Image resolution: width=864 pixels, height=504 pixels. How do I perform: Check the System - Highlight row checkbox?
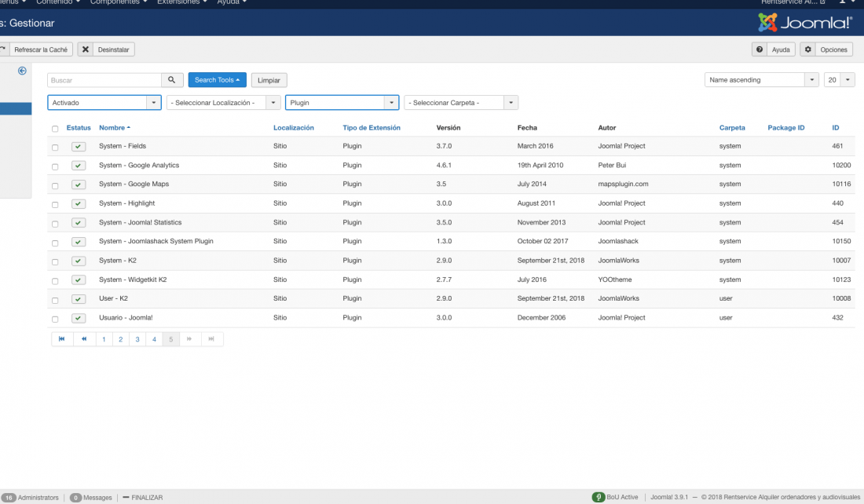55,204
